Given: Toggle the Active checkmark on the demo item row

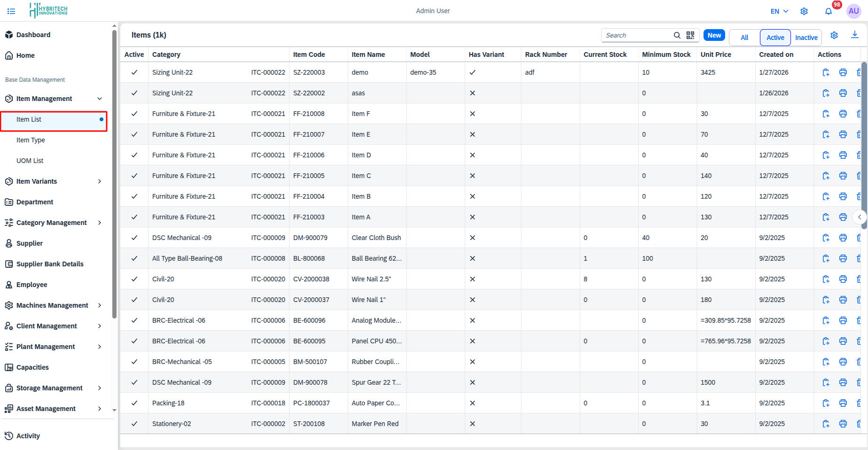Looking at the screenshot, I should 134,72.
